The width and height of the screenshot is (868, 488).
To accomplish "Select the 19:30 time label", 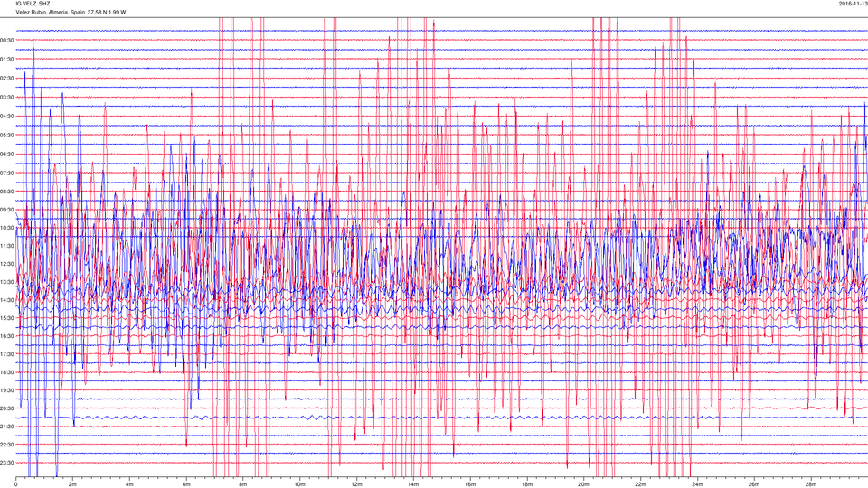I will point(6,390).
